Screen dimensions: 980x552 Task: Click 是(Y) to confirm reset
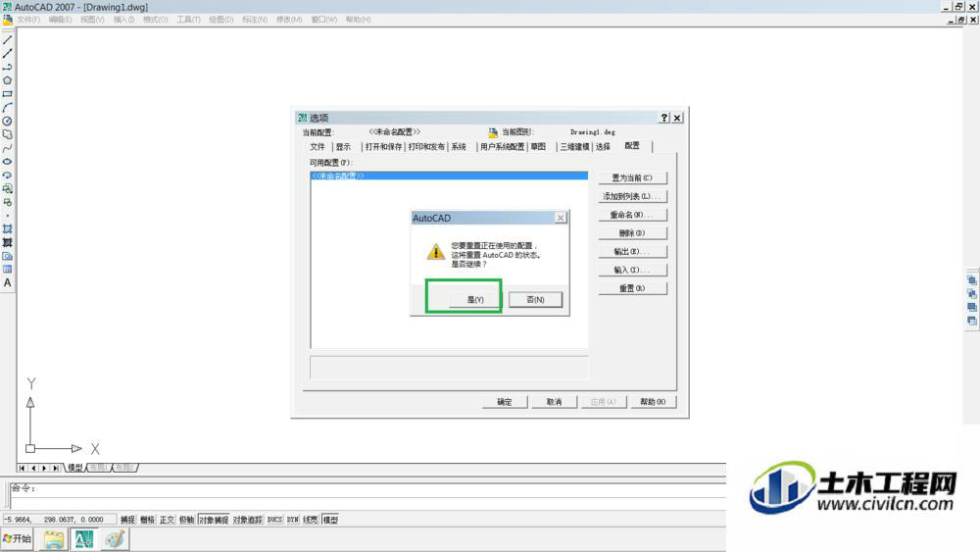[x=475, y=300]
